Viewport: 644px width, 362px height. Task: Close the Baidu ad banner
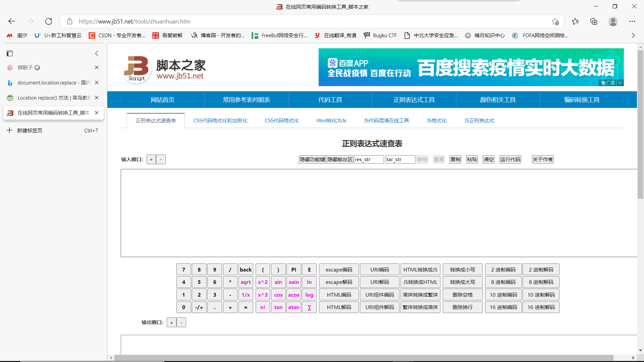pos(620,83)
